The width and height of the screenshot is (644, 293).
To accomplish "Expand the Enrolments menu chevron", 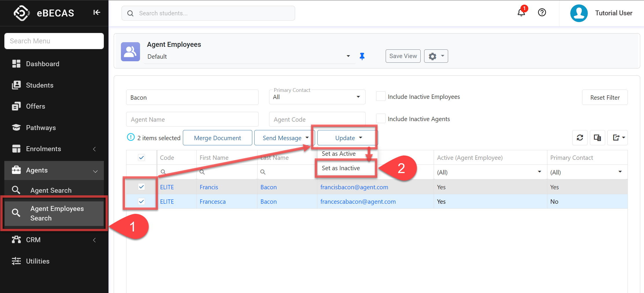I will pyautogui.click(x=94, y=149).
